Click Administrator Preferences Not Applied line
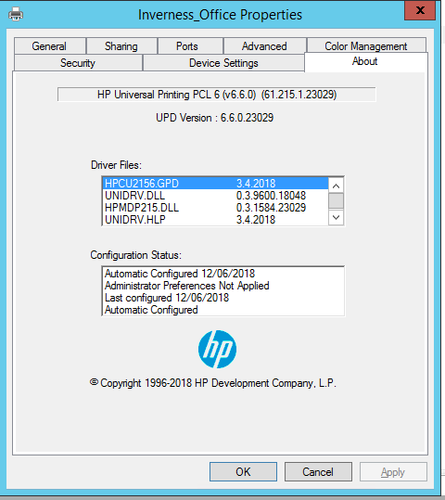This screenshot has width=445, height=500. (x=187, y=286)
